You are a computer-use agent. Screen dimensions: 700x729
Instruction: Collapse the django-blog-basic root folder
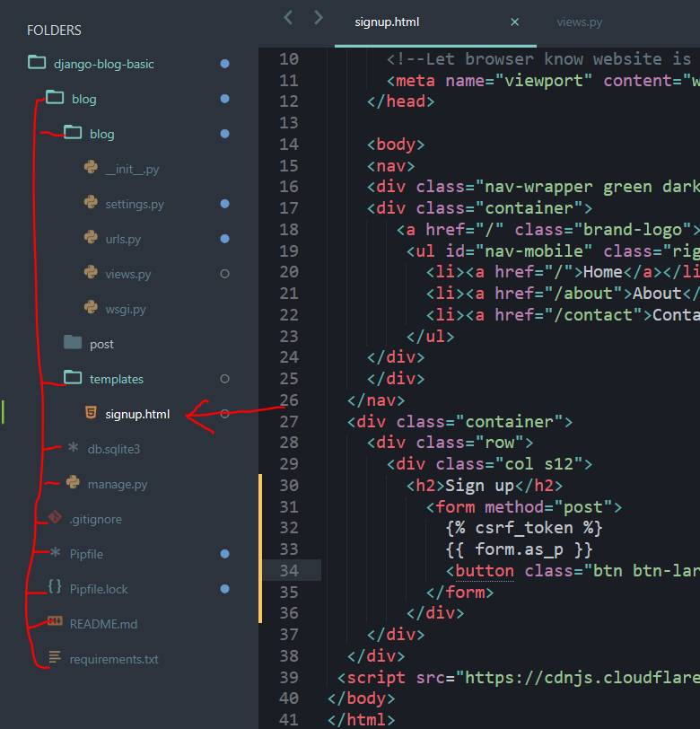(x=37, y=64)
